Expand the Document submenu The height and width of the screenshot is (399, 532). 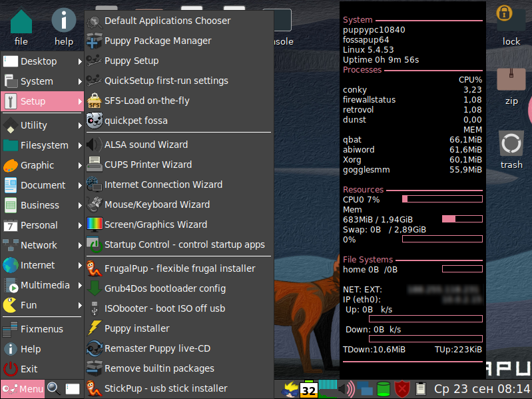pyautogui.click(x=43, y=185)
